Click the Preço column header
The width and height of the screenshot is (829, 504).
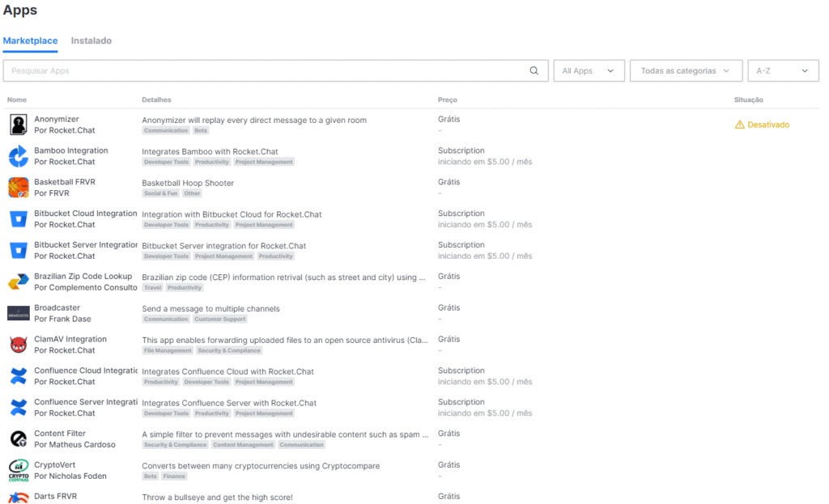click(447, 100)
